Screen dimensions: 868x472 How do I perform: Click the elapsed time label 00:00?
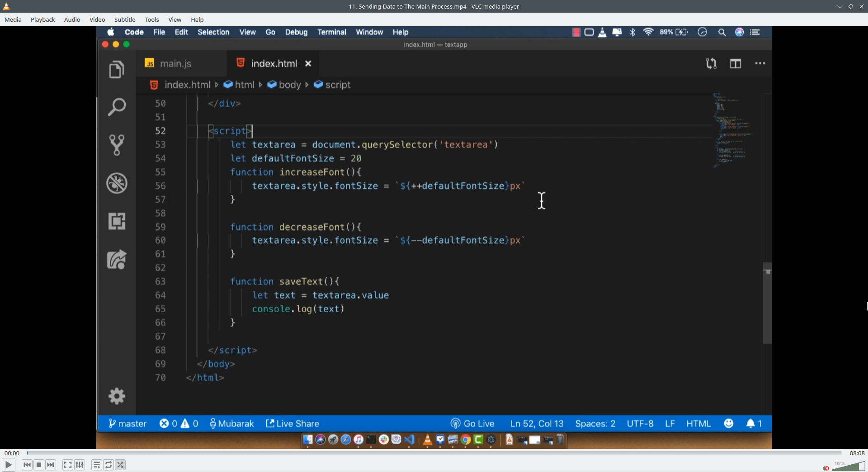point(12,453)
